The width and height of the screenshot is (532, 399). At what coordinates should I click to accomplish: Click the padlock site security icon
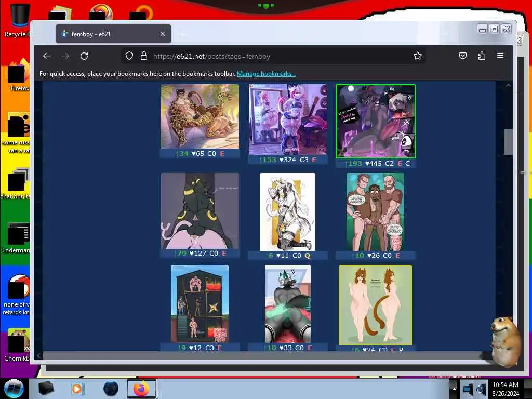click(144, 56)
